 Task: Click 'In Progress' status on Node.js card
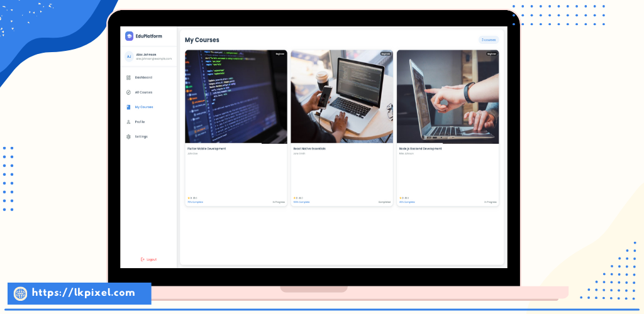(x=491, y=202)
